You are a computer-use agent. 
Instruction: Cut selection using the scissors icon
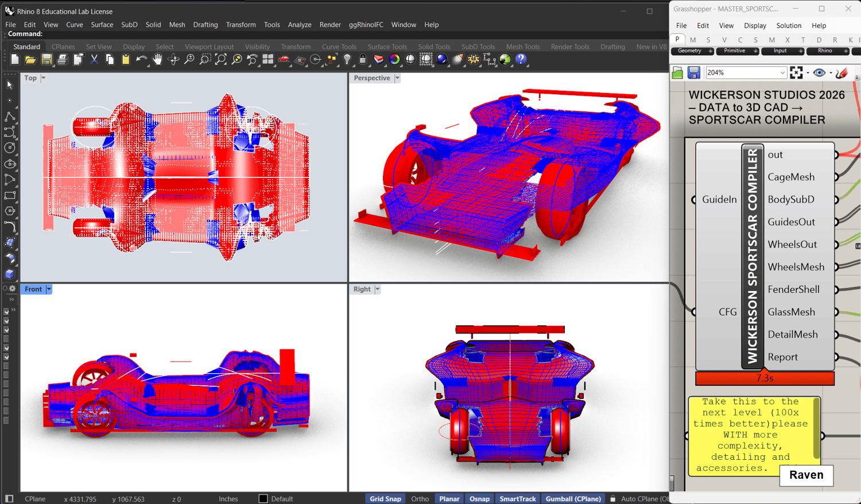(x=94, y=59)
